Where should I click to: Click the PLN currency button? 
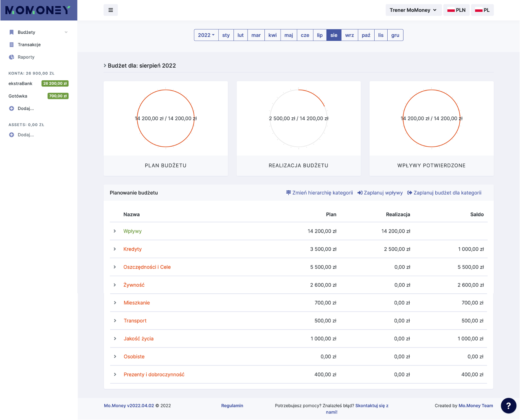[456, 10]
